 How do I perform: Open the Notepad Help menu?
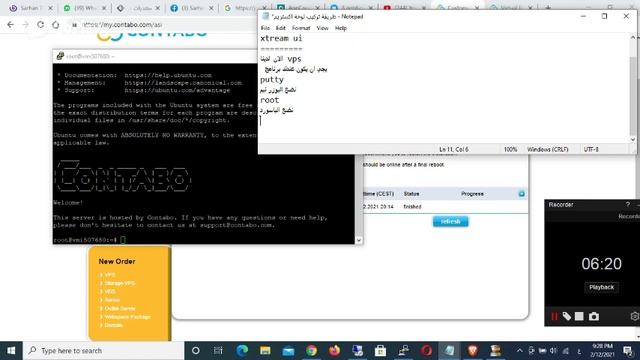341,28
